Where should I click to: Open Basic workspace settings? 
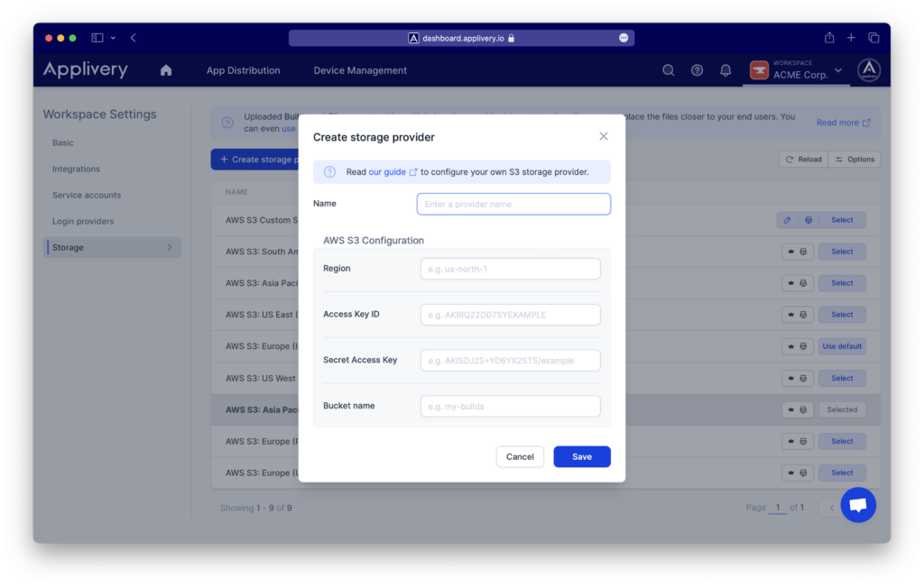[x=63, y=143]
